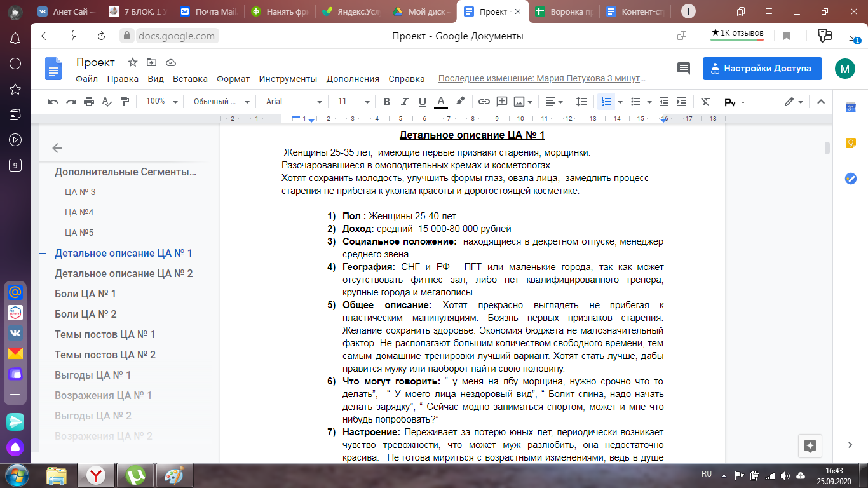
Task: Toggle underline formatting
Action: tap(422, 102)
